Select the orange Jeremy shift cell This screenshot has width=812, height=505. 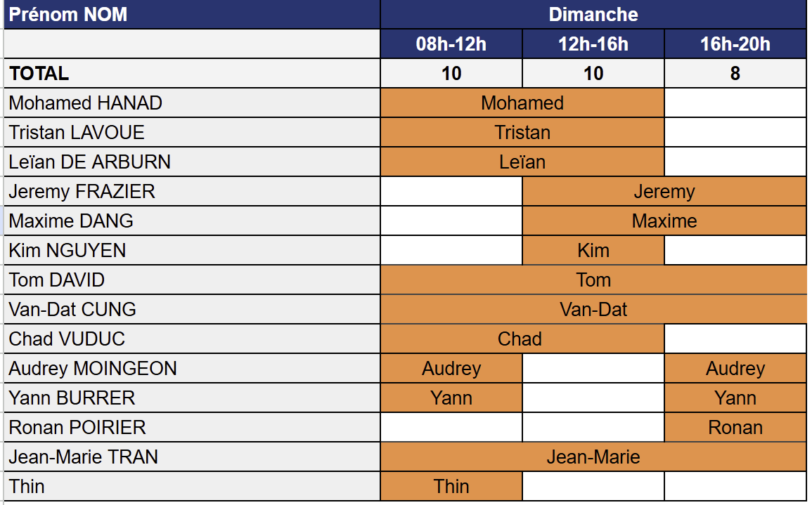click(x=664, y=192)
